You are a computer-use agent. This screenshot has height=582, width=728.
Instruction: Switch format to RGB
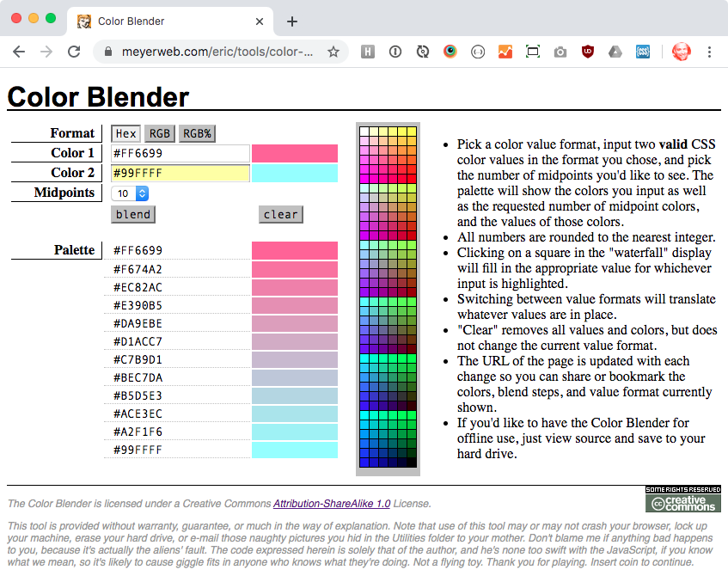160,134
